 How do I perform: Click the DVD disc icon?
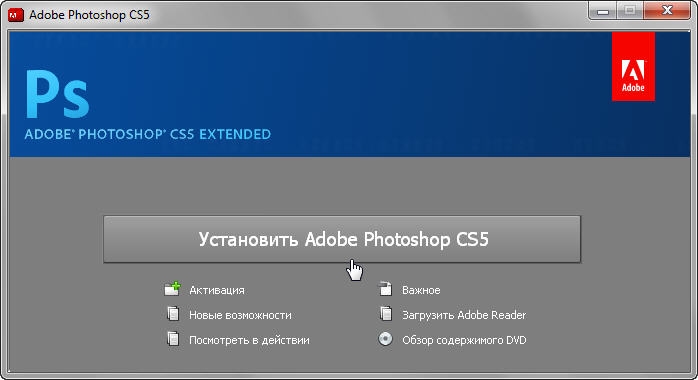(x=386, y=339)
